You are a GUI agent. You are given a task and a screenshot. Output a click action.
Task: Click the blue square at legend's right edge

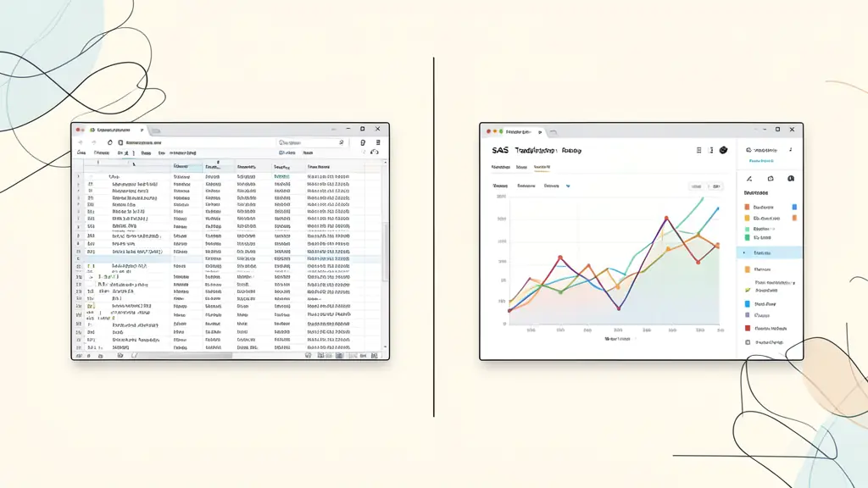(794, 207)
